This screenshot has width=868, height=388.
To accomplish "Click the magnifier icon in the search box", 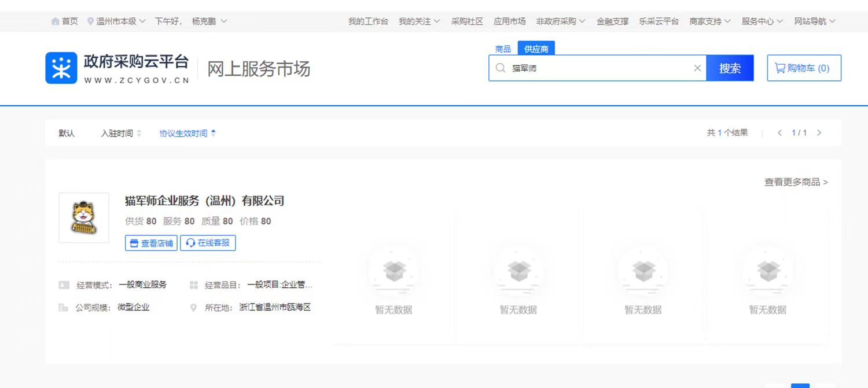I will coord(501,68).
